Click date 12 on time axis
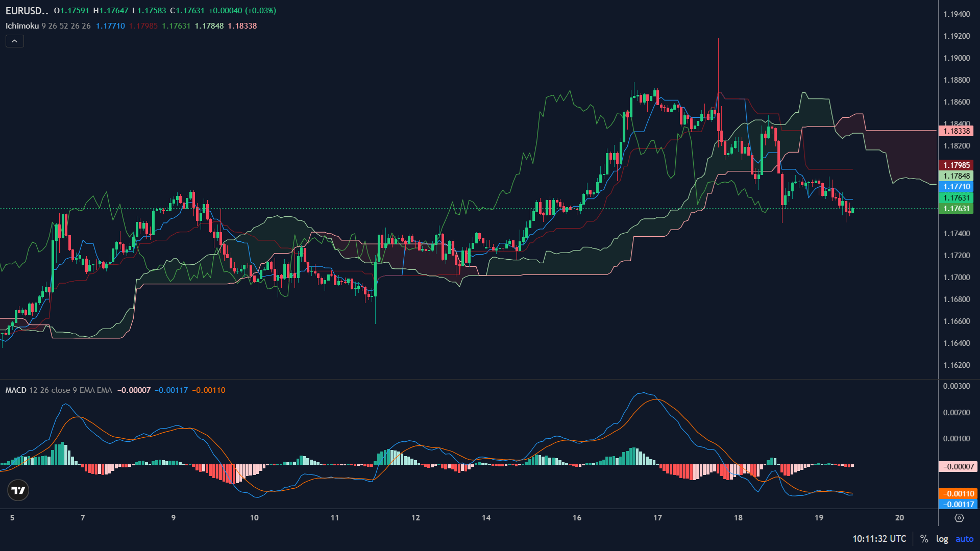 [x=415, y=518]
